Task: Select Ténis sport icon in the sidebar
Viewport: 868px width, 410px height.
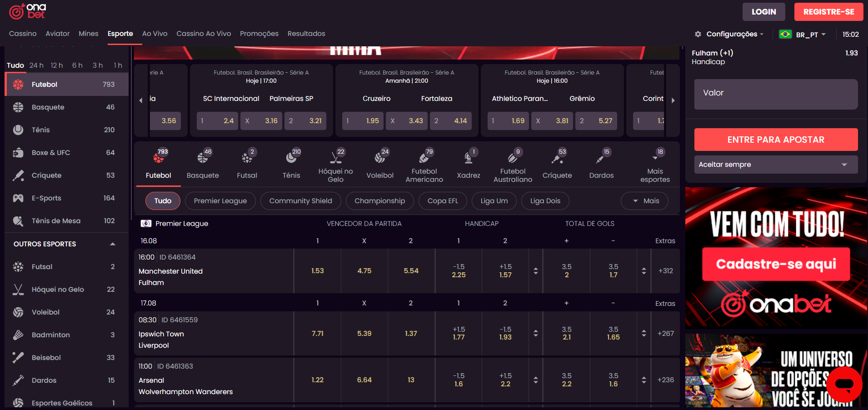Action: [x=18, y=130]
